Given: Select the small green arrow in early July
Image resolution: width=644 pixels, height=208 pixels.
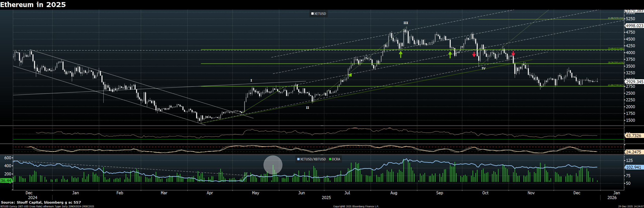Looking at the screenshot, I should [x=350, y=75].
